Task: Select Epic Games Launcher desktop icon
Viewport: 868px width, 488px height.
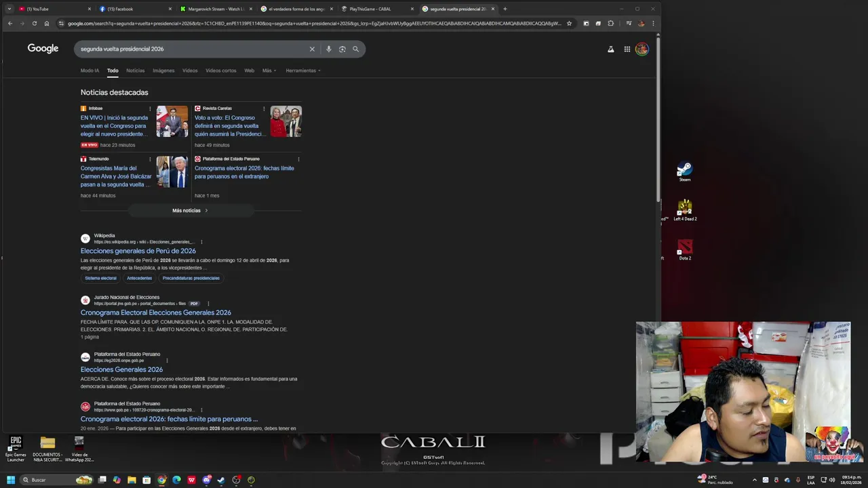Action: 16,449
